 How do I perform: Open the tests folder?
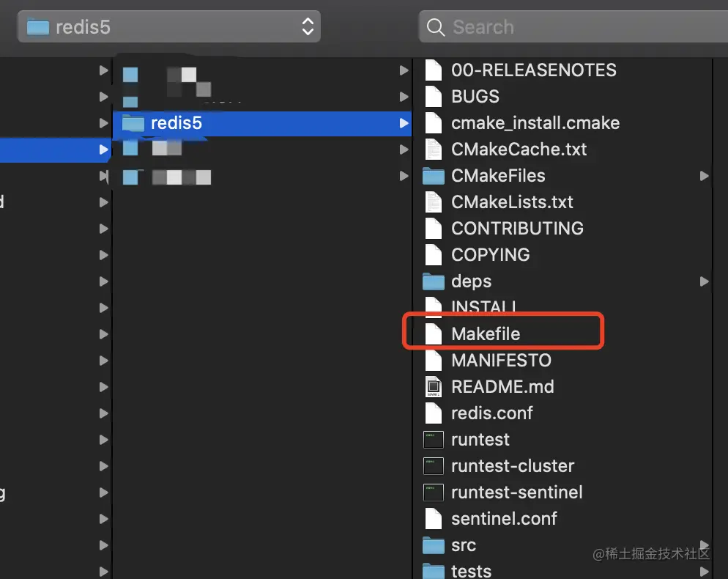pyautogui.click(x=471, y=571)
